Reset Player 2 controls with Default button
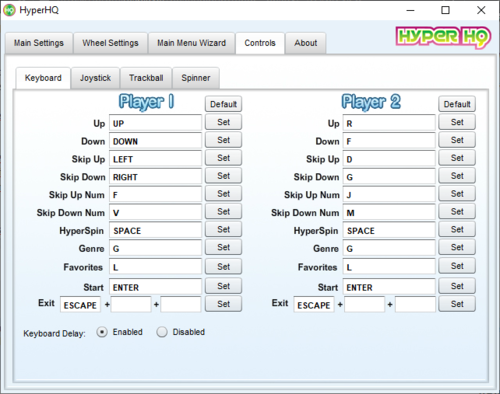 coord(457,104)
